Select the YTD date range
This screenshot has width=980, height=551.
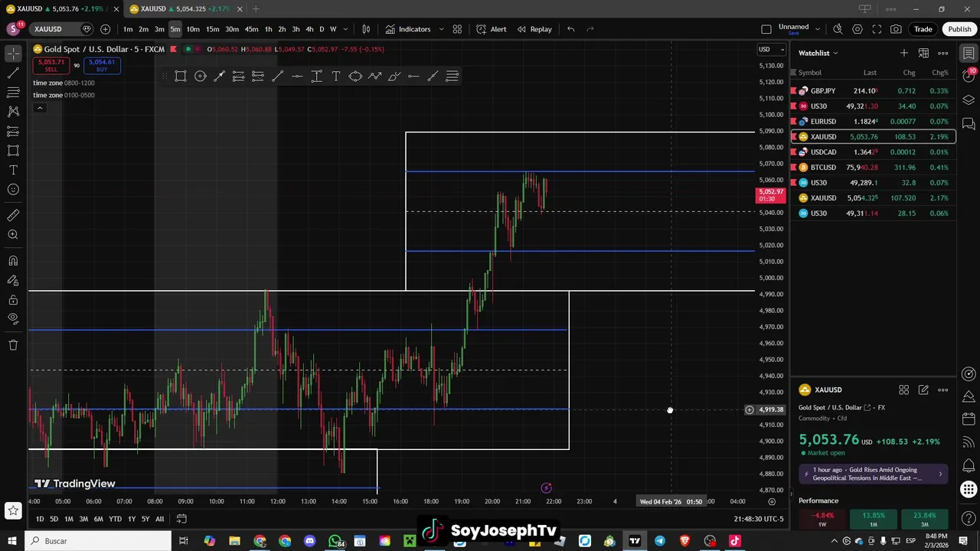coord(115,519)
